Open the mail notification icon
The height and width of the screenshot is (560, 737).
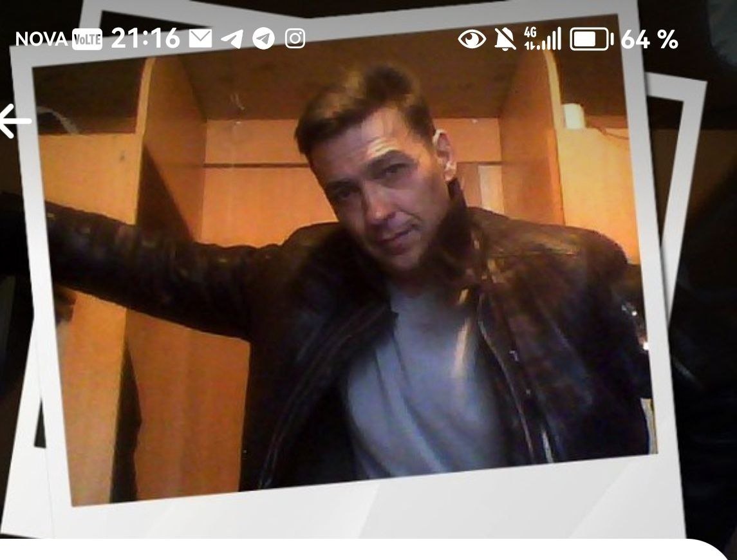click(200, 39)
